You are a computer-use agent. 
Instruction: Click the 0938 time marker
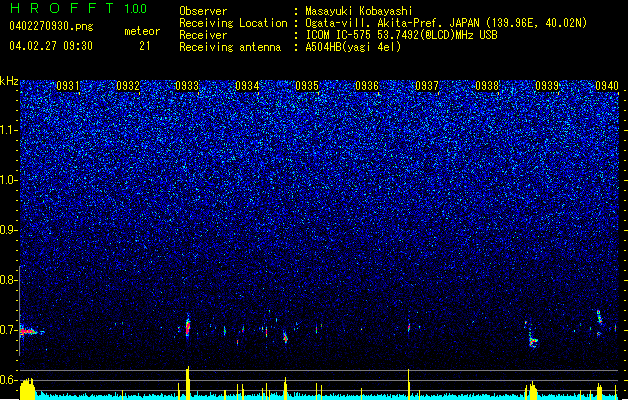[487, 86]
